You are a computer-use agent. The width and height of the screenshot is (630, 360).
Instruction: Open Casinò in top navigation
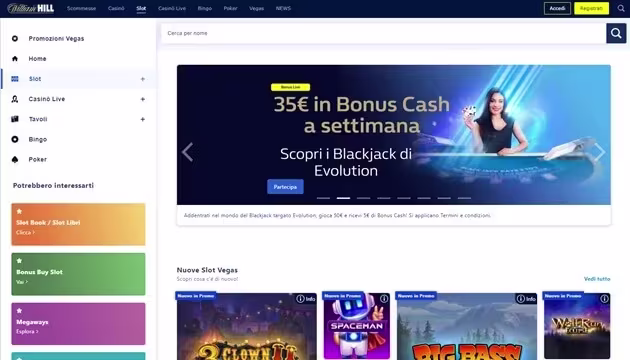(x=116, y=8)
